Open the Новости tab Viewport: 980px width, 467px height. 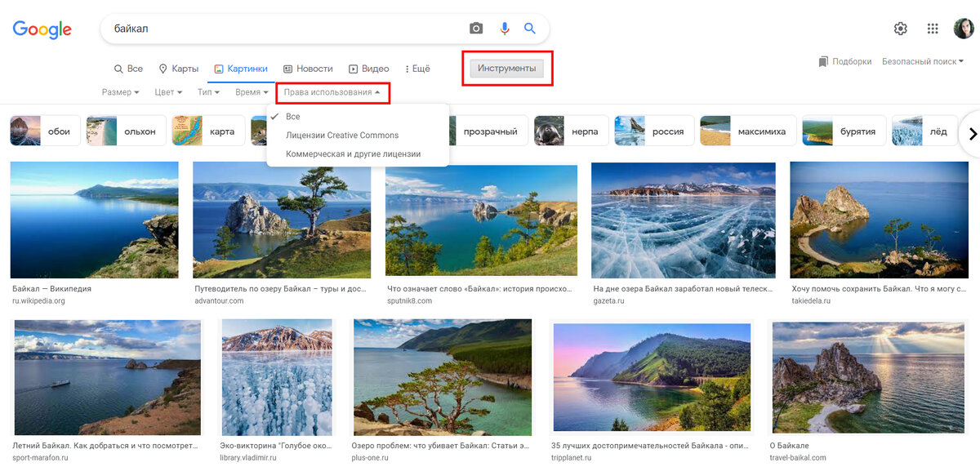[308, 69]
